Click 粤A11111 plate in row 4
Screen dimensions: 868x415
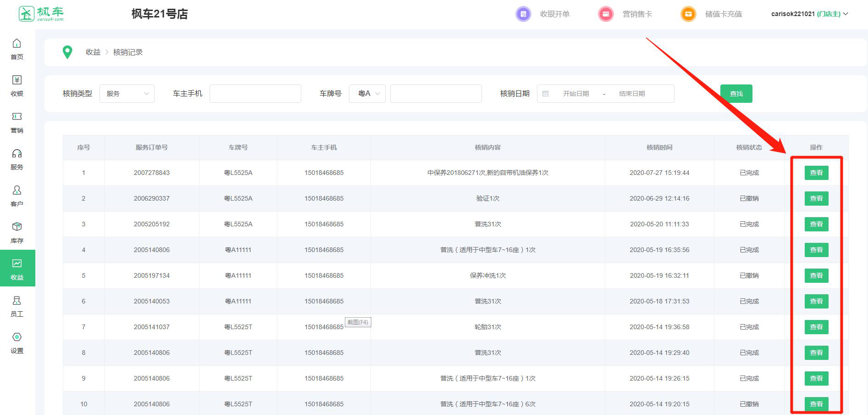238,250
